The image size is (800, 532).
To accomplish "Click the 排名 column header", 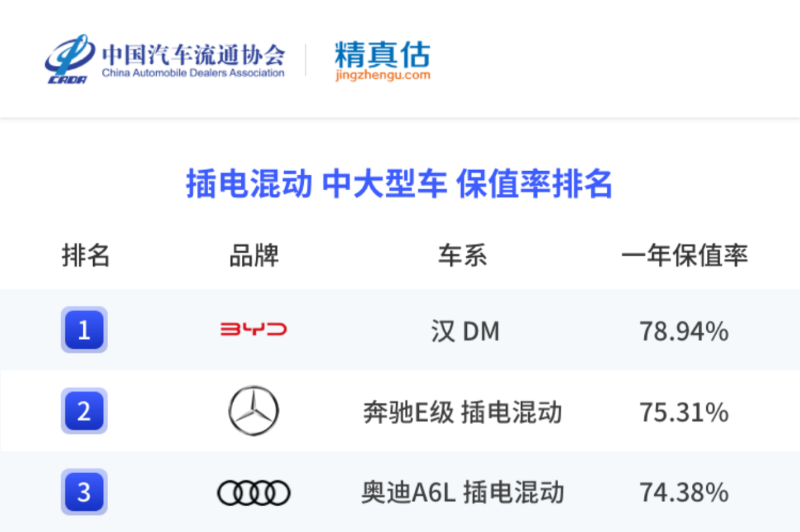I will 86,256.
